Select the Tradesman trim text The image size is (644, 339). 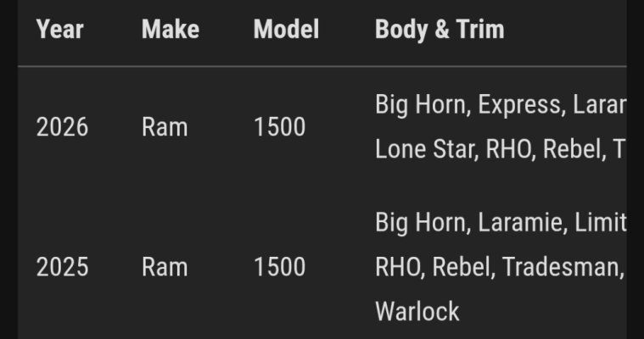click(561, 267)
